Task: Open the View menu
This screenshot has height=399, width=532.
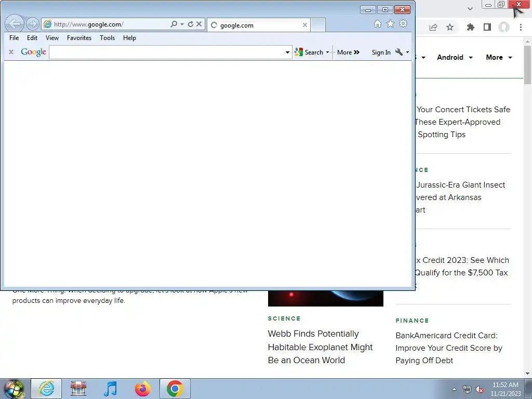Action: pyautogui.click(x=52, y=38)
